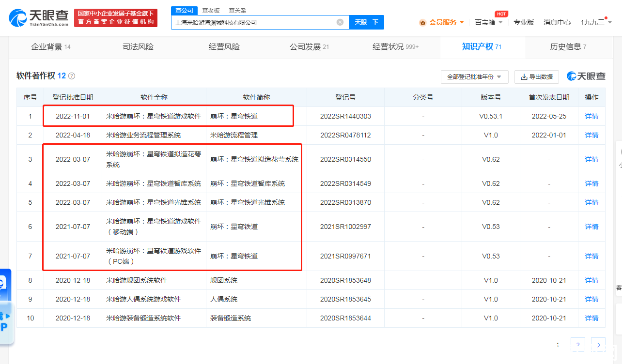Expand the 百宝箱 menu

488,22
